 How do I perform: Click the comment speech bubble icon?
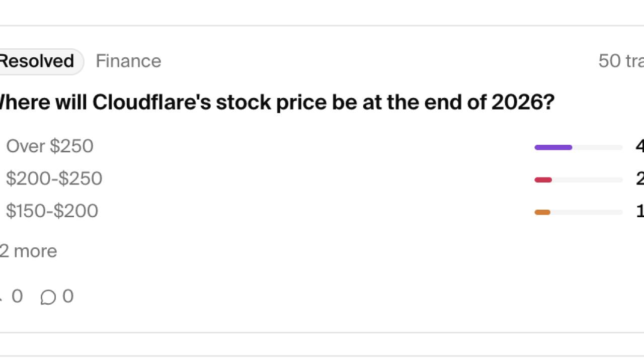pyautogui.click(x=48, y=297)
